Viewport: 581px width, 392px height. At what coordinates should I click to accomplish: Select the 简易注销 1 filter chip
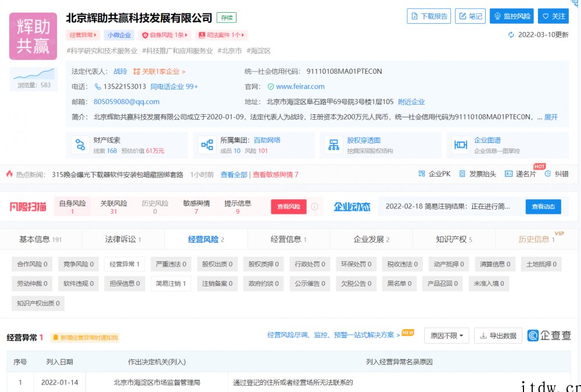coord(171,283)
